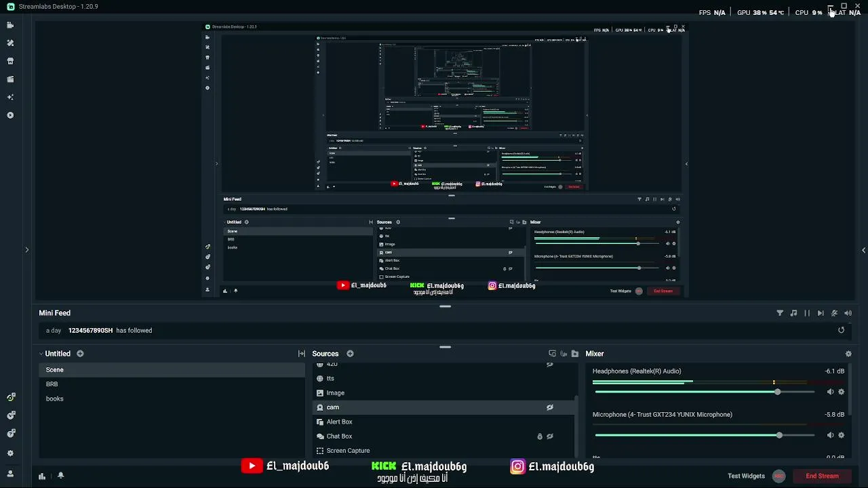Add a new source with plus icon
Viewport: 868px width, 488px height.
pos(350,354)
